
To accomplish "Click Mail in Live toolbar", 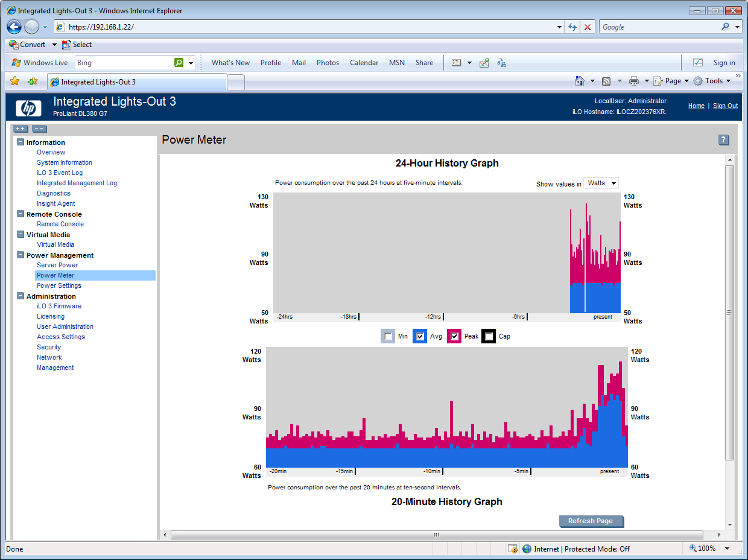I will pos(299,63).
